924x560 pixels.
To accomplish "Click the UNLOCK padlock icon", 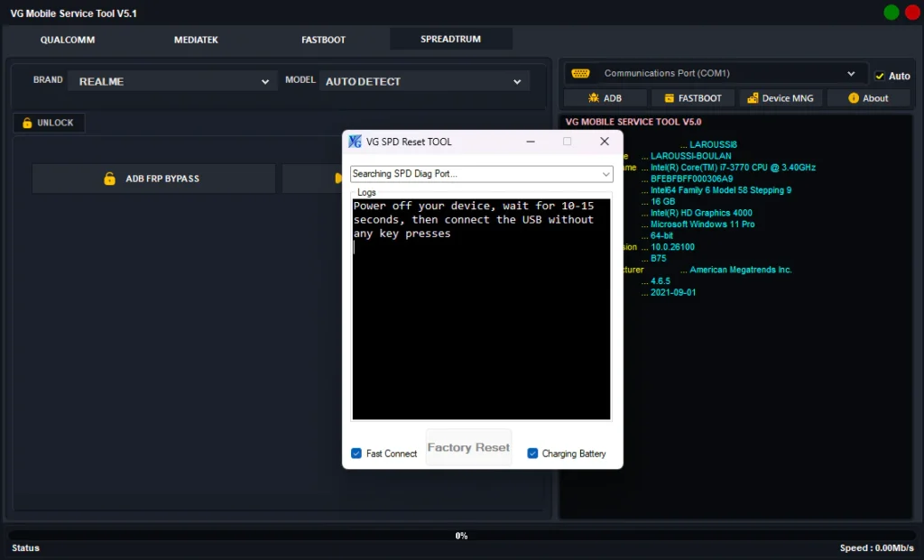I will point(27,123).
